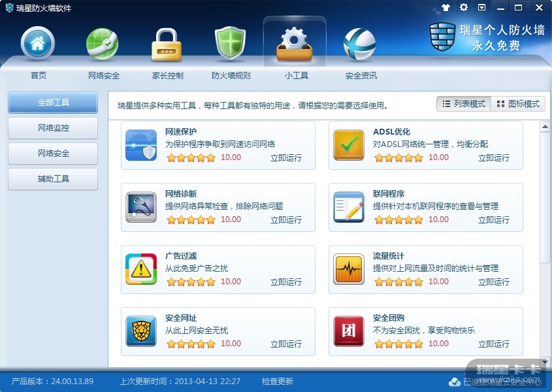The height and width of the screenshot is (392, 552).
Task: Click the 10.00 score of 安全网址
Action: [231, 344]
